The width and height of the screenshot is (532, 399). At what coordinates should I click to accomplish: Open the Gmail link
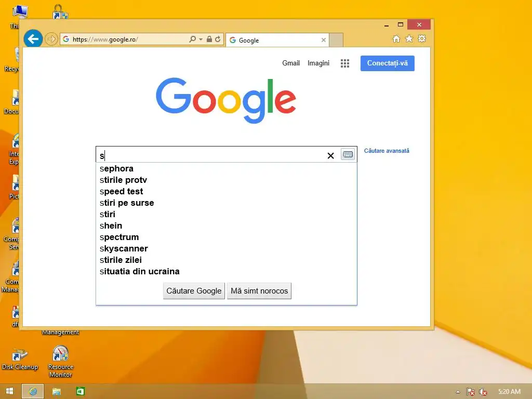[291, 63]
